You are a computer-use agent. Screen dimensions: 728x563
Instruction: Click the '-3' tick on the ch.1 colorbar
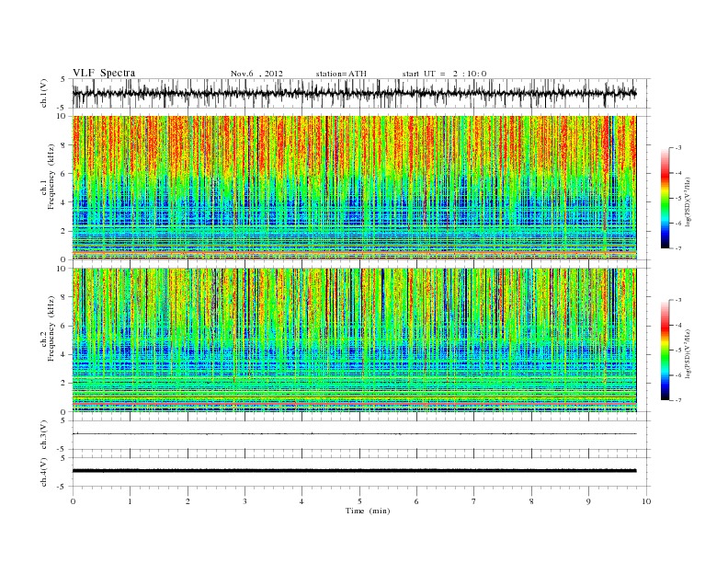point(677,148)
